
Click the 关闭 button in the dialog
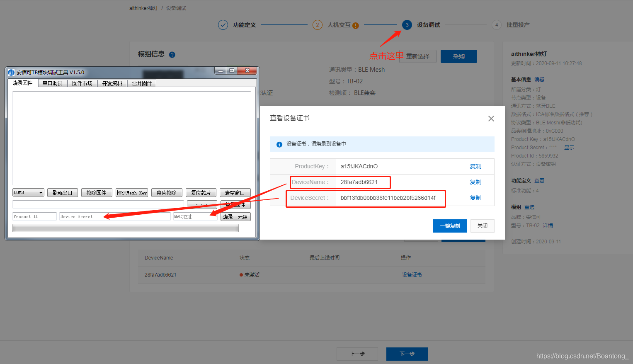[483, 226]
